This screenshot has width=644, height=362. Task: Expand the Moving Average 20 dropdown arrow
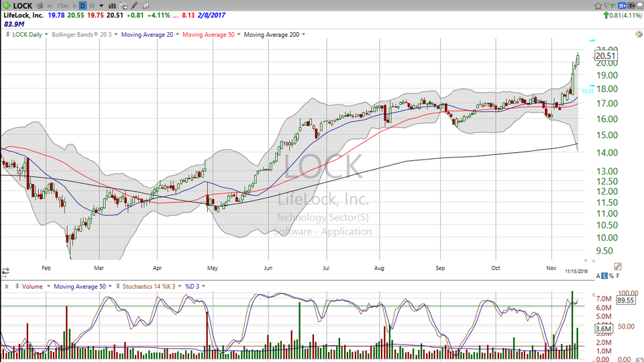(177, 34)
